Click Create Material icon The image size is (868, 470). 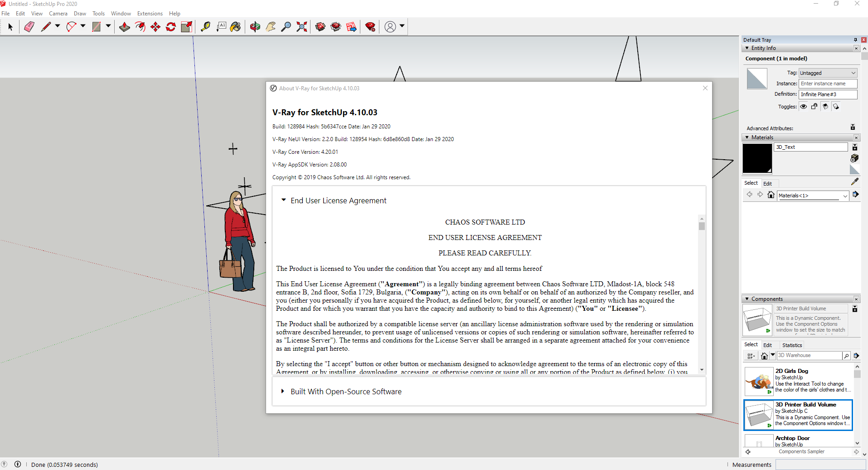tap(854, 158)
